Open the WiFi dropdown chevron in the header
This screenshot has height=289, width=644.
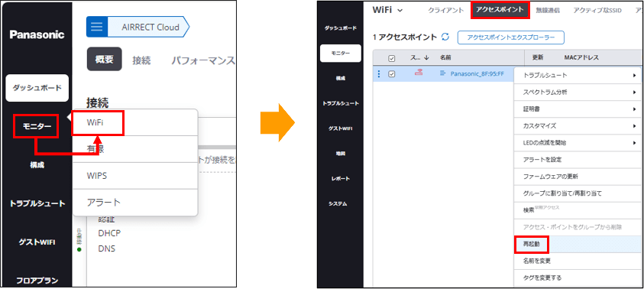pos(400,10)
